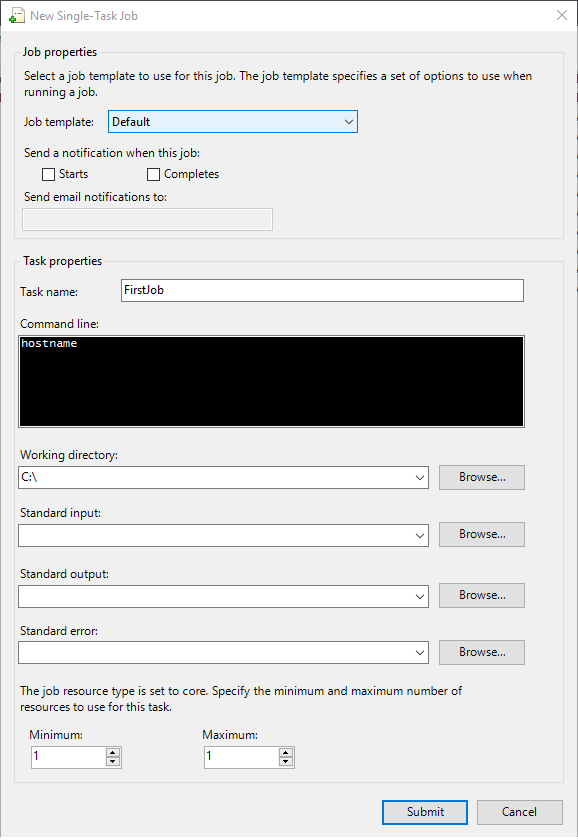Screen dimensions: 578x840
Task: Increase the Minimum resources with the up arrow
Action: 113,752
